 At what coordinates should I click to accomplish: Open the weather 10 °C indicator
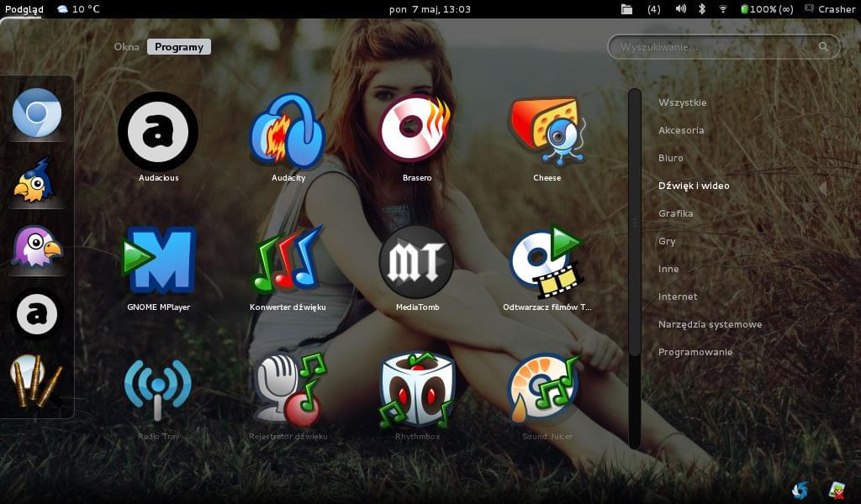click(x=78, y=8)
